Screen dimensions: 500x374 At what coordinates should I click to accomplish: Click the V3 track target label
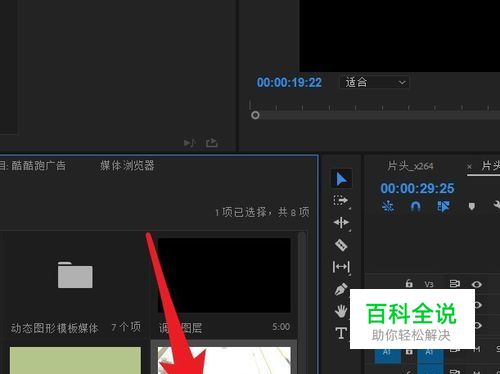[x=429, y=284]
